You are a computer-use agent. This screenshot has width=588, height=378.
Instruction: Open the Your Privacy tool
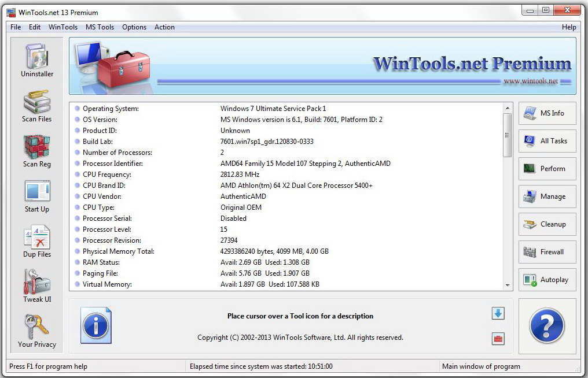tap(37, 331)
